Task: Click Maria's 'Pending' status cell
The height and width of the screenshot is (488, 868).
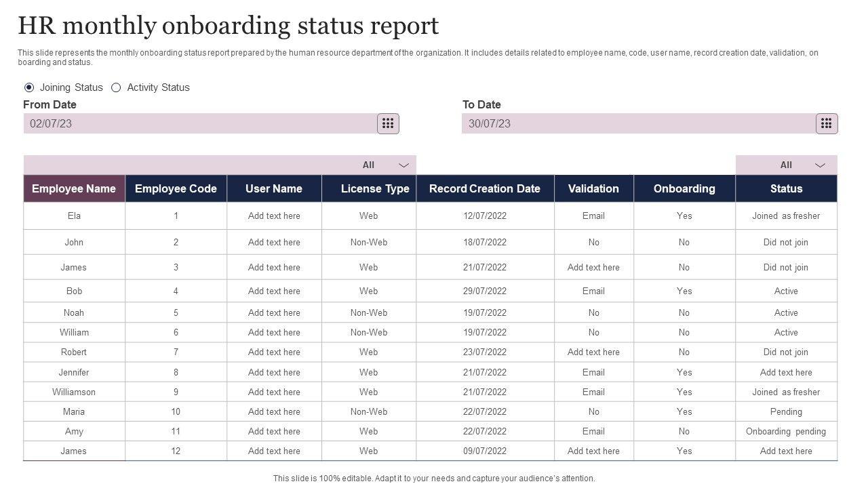Action: (786, 411)
